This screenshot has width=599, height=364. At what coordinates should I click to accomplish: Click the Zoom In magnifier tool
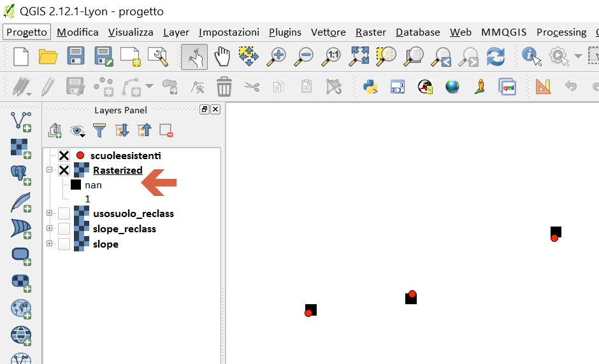(x=276, y=56)
